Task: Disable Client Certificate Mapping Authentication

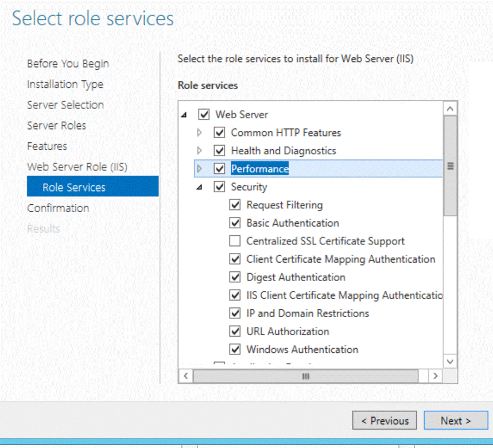Action: pos(235,259)
